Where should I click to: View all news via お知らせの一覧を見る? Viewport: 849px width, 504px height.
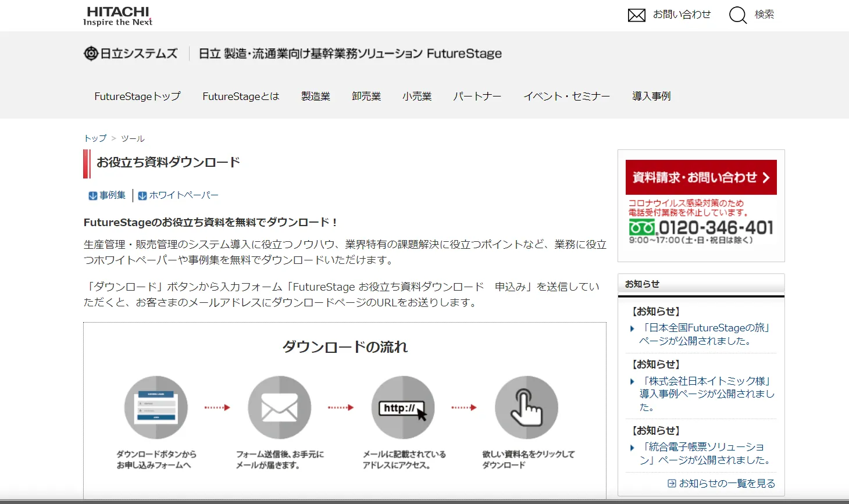[x=727, y=484]
